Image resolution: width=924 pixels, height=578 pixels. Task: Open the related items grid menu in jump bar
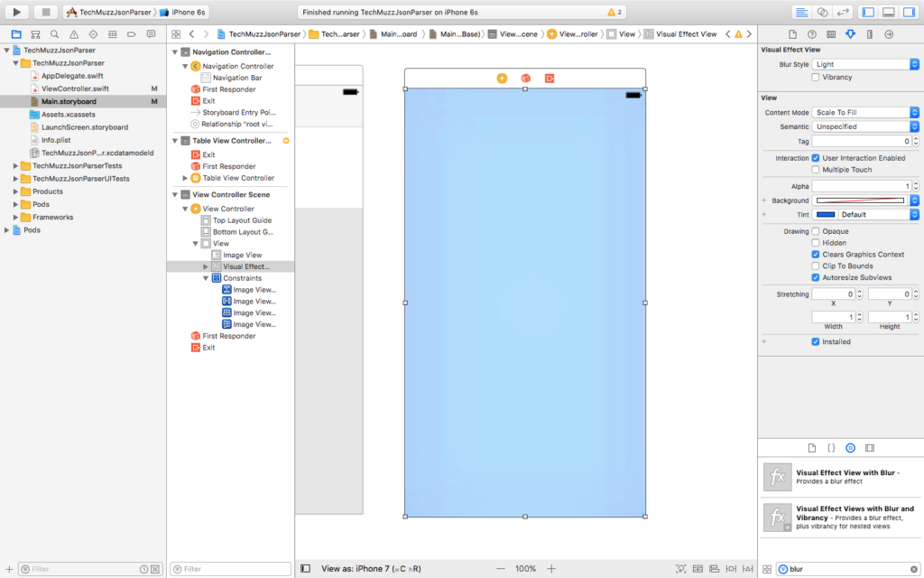(176, 34)
